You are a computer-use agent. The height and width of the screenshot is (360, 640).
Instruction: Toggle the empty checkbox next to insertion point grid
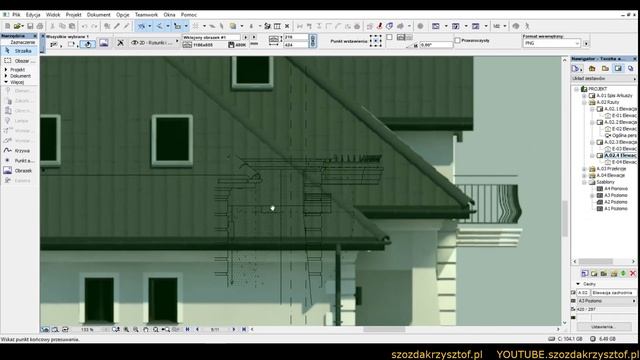389,37
